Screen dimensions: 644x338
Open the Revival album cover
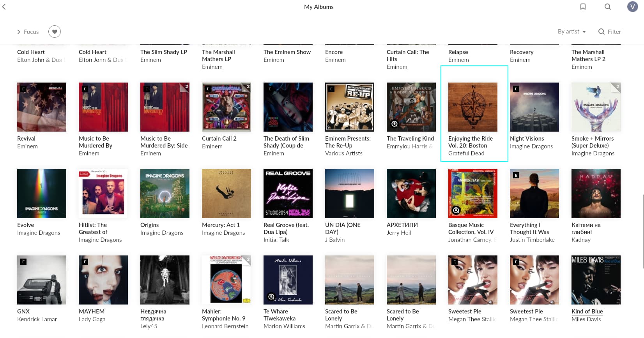42,107
